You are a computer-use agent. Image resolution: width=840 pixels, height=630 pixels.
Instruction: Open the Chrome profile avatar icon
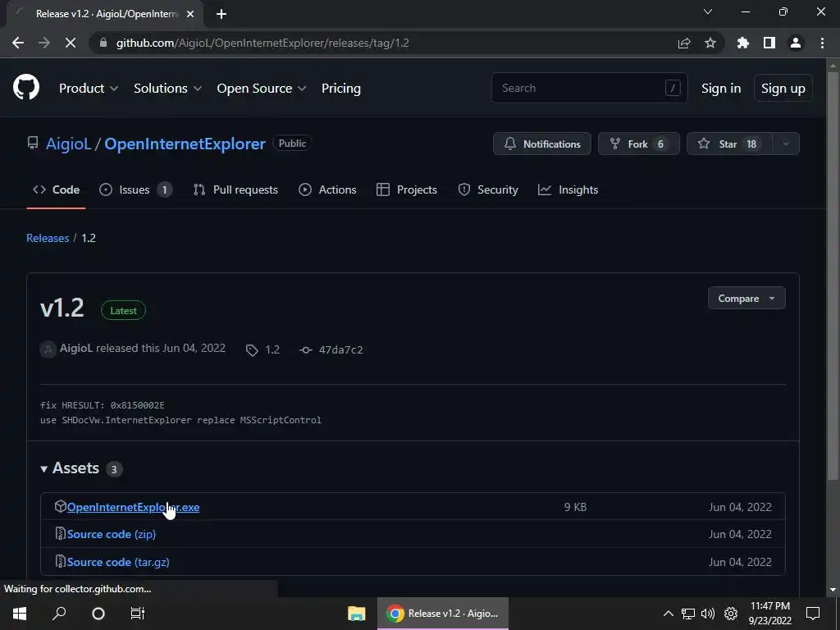tap(796, 43)
